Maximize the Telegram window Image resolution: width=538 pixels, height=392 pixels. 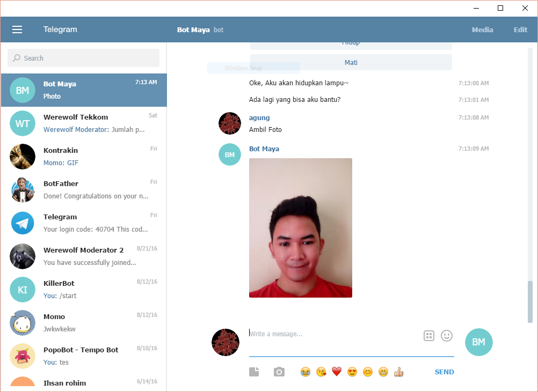tap(500, 8)
